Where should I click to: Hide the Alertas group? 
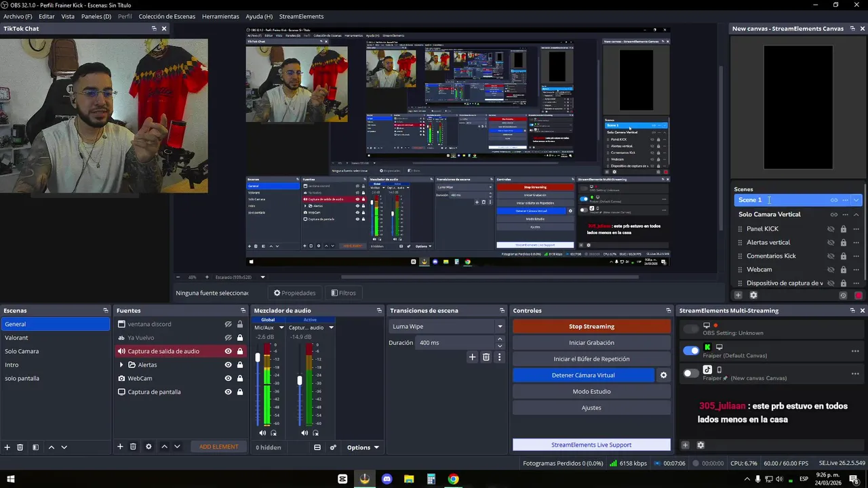tap(229, 365)
